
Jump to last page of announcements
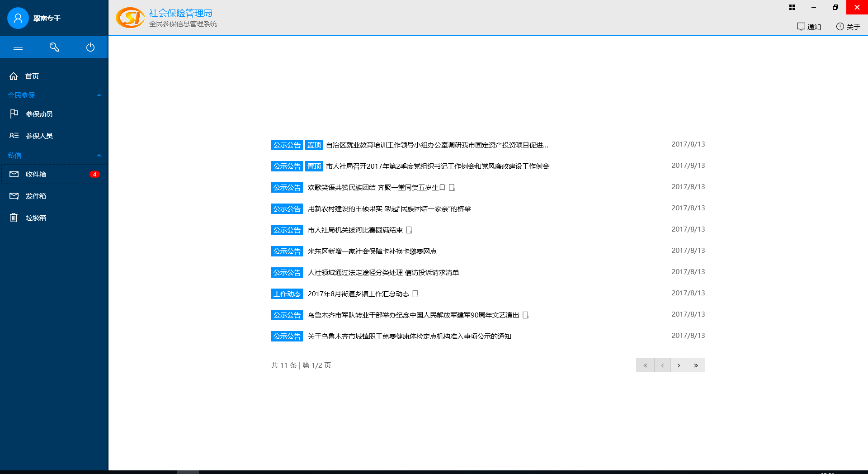coord(696,365)
